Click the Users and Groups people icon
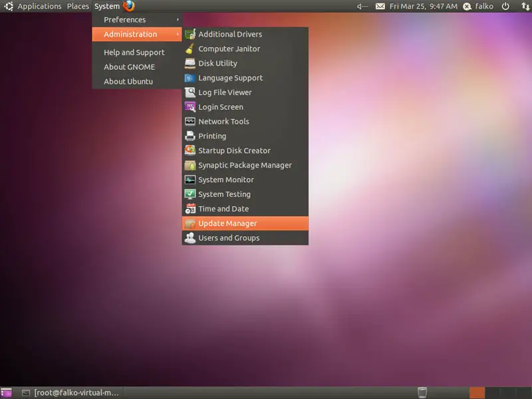Image resolution: width=532 pixels, height=399 pixels. tap(190, 238)
